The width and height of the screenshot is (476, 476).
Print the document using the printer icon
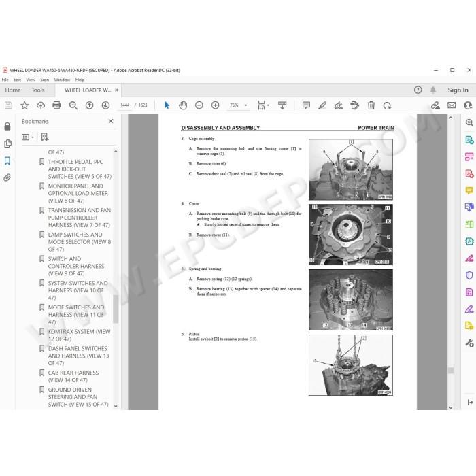pos(56,105)
